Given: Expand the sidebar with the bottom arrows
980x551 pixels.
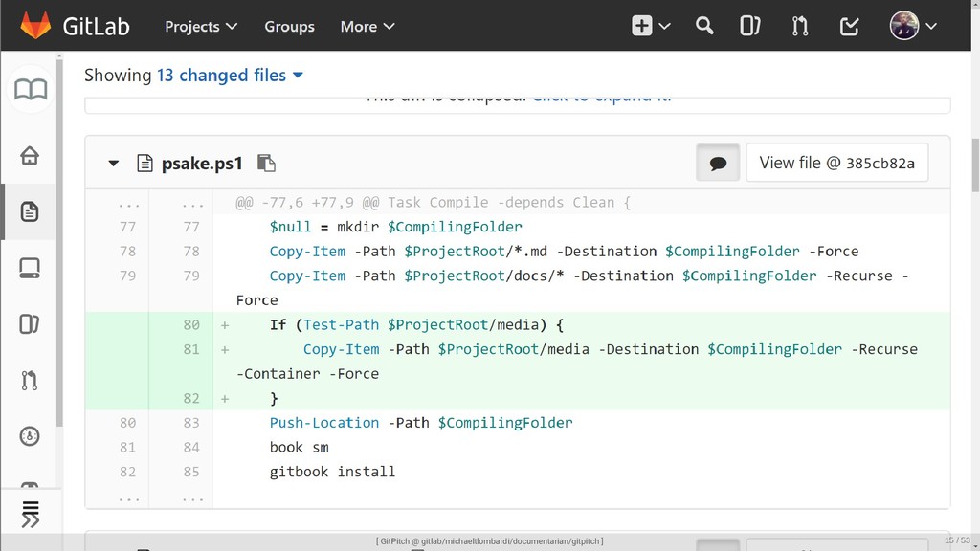Looking at the screenshot, I should 30,514.
